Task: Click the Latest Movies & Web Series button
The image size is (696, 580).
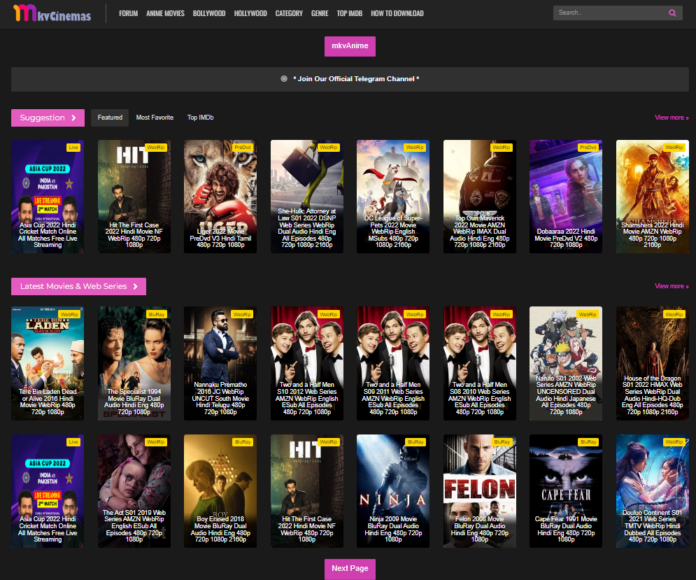Action: (x=79, y=286)
